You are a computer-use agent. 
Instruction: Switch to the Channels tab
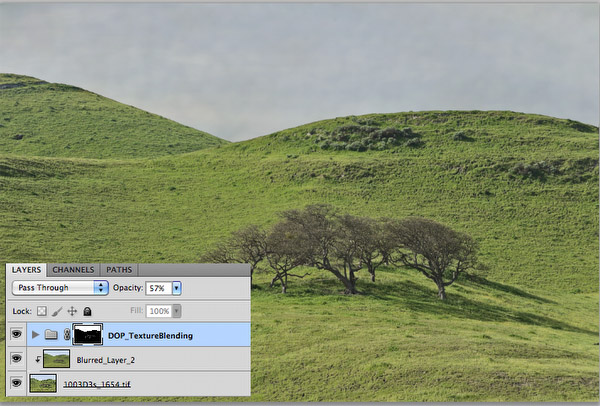[x=73, y=270]
